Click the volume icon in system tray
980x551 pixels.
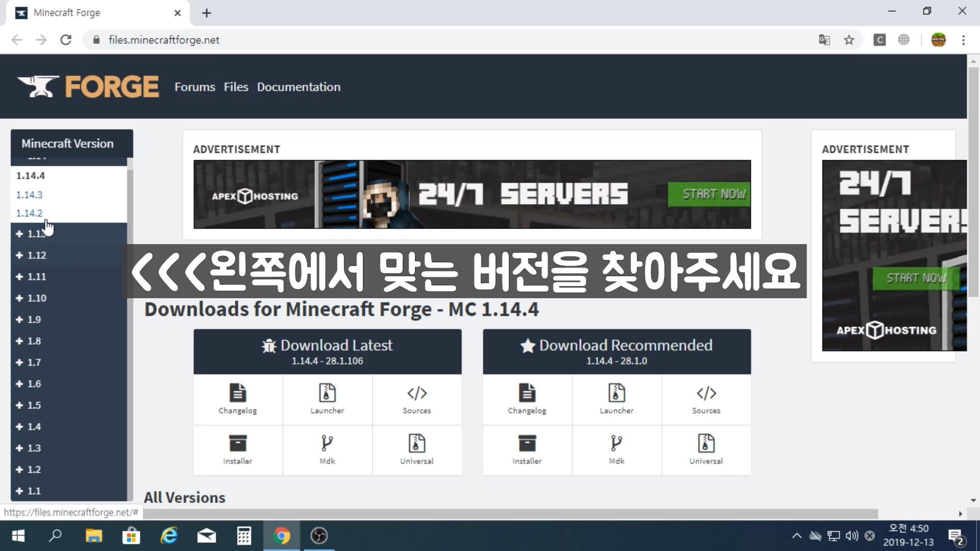(x=851, y=536)
